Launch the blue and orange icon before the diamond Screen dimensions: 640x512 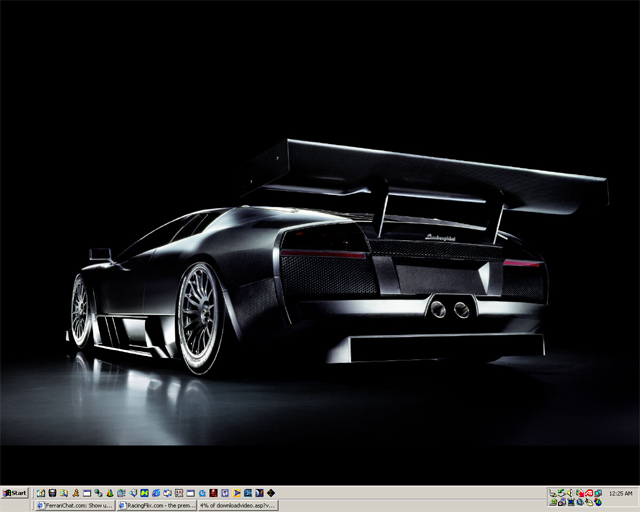pos(259,493)
